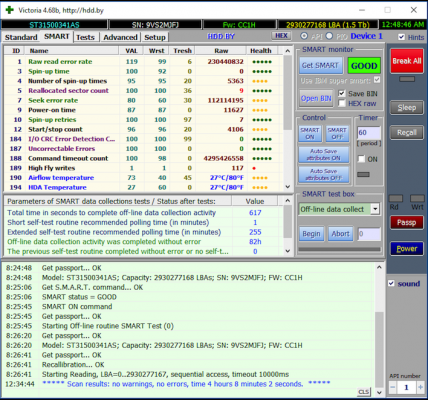
Task: Click the GOOD status indicator
Action: coord(364,66)
